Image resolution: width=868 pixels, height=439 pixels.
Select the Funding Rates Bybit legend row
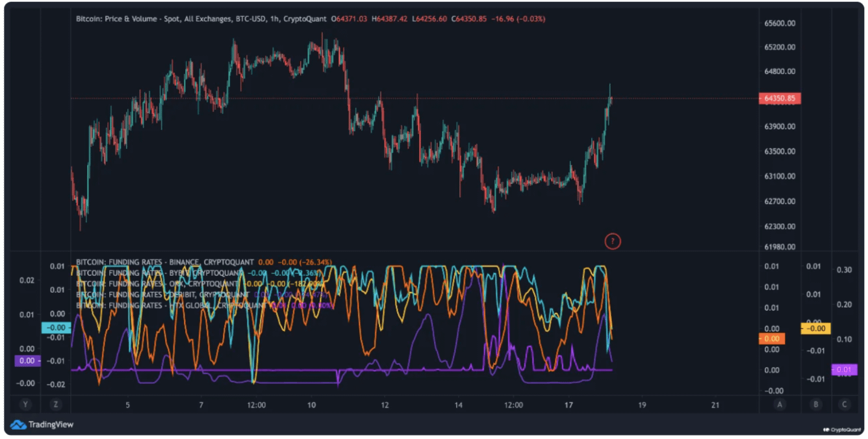[x=200, y=273]
